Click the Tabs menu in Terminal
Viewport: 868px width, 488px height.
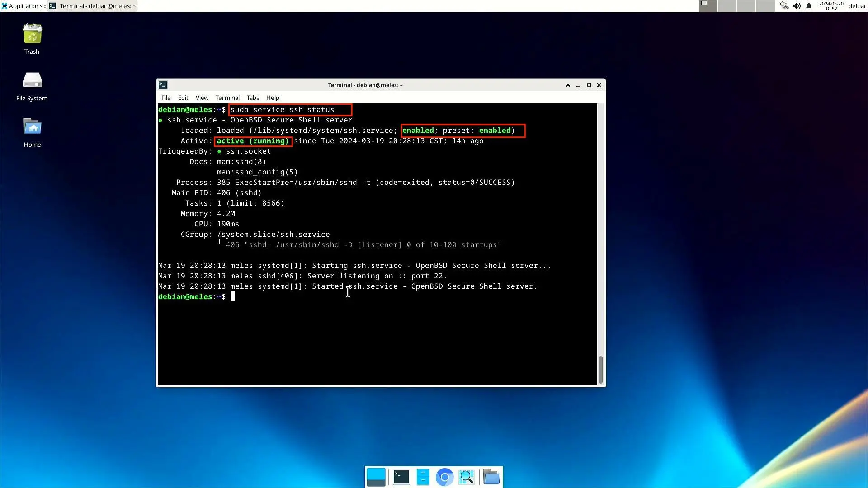click(x=252, y=98)
